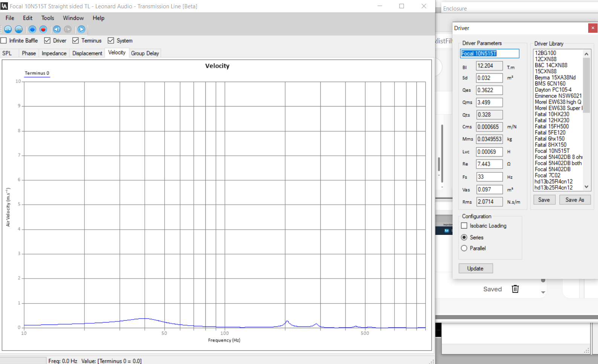
Task: Click the Bl value field 12.204
Action: click(x=489, y=66)
